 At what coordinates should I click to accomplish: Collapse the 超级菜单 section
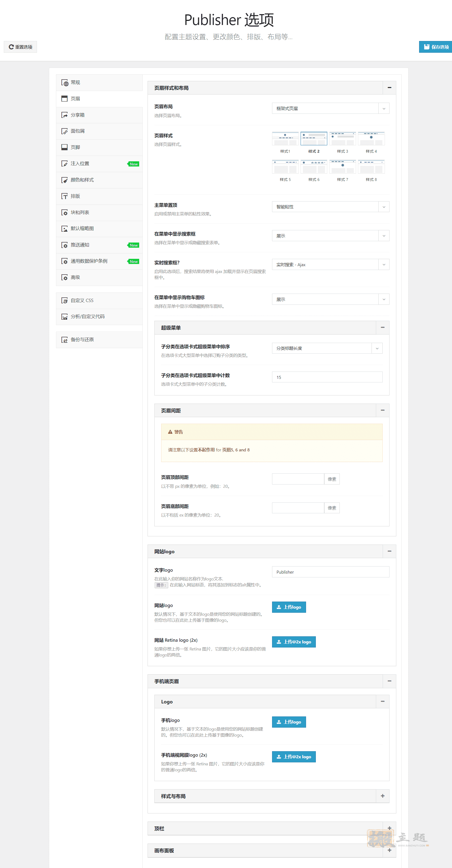click(x=382, y=328)
